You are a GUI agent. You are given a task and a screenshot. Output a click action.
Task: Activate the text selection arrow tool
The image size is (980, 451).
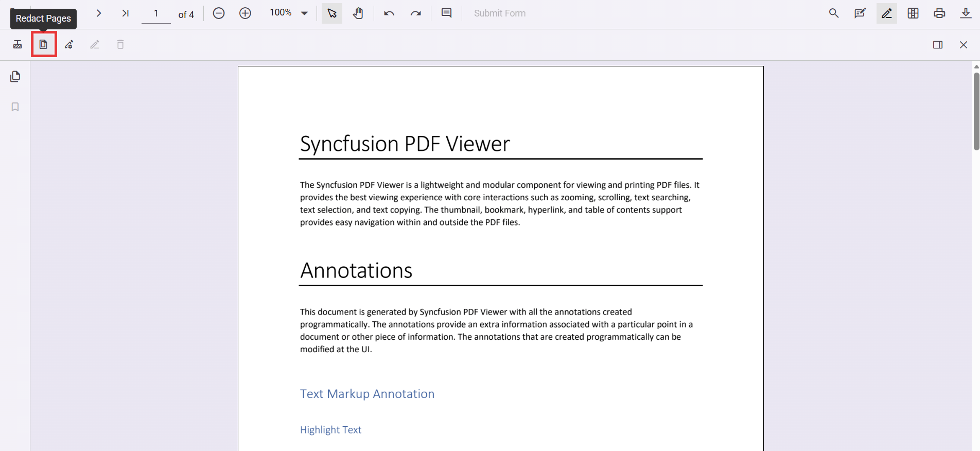(332, 13)
